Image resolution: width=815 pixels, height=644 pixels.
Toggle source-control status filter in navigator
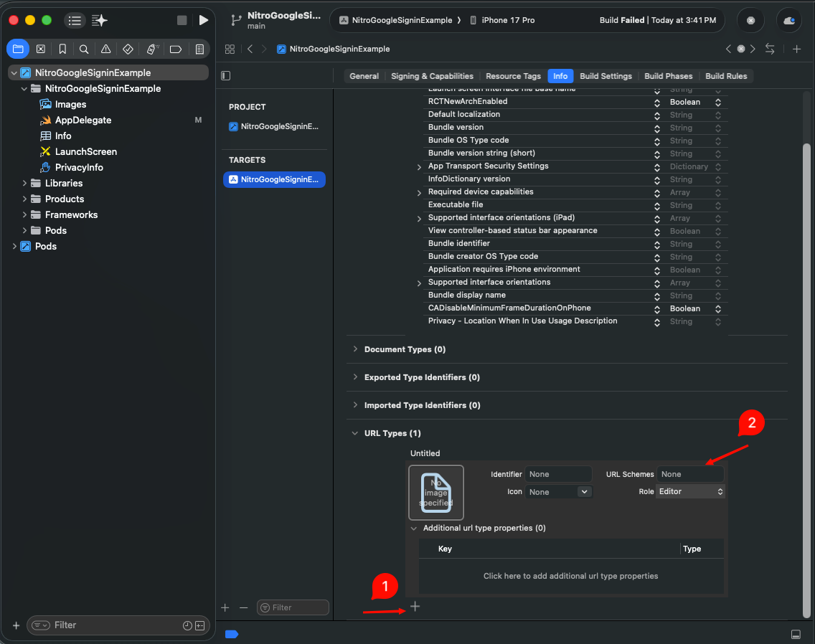coord(200,625)
